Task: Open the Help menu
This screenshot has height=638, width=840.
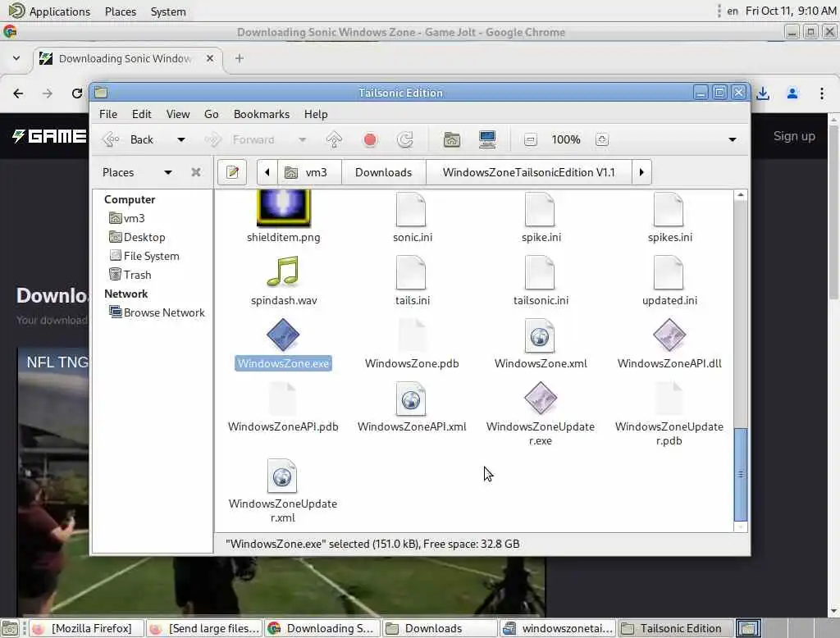Action: click(x=316, y=114)
